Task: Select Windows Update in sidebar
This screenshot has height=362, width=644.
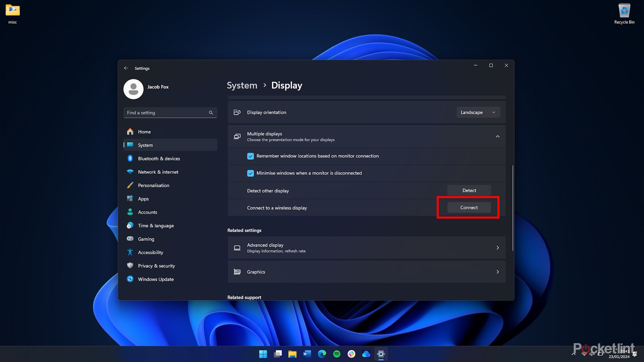Action: tap(156, 279)
